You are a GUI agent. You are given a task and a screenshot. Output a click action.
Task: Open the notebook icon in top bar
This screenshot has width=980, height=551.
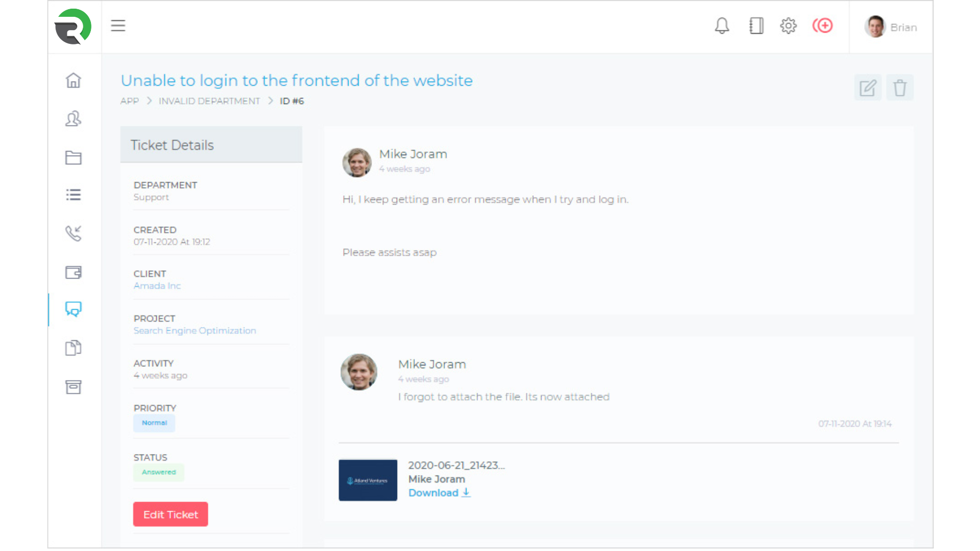[x=756, y=26]
